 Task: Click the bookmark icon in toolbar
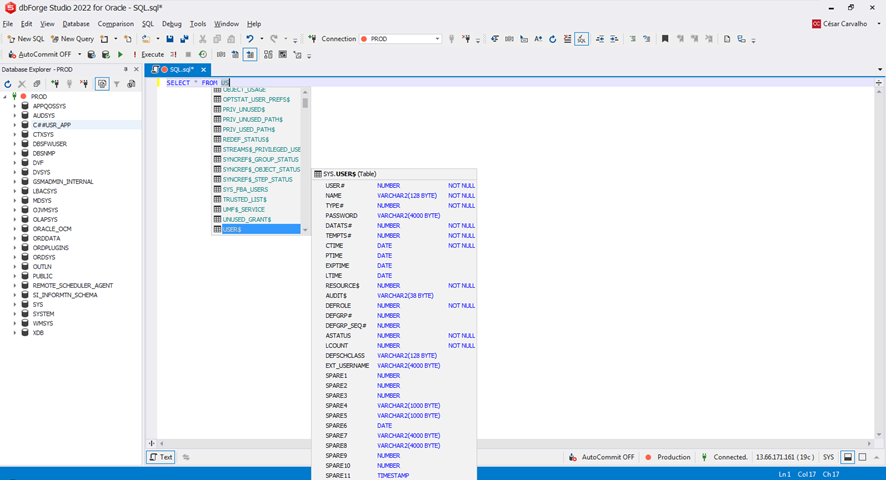pyautogui.click(x=665, y=39)
